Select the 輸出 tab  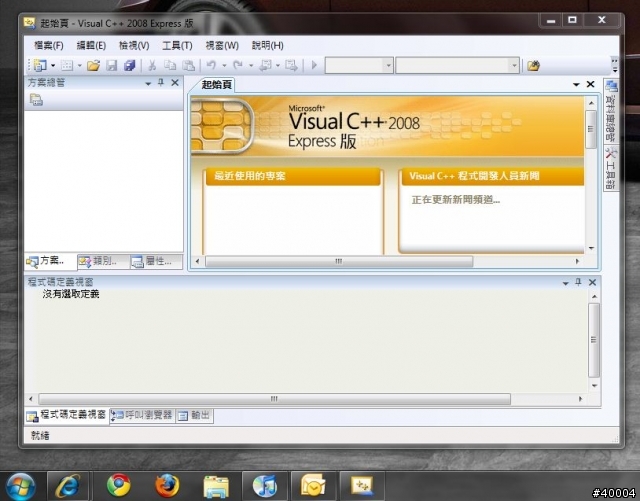pyautogui.click(x=194, y=416)
